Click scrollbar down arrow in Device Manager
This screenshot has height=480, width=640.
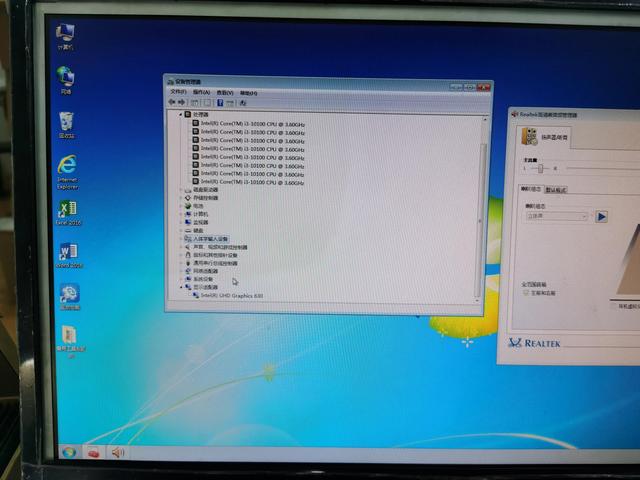pyautogui.click(x=478, y=301)
